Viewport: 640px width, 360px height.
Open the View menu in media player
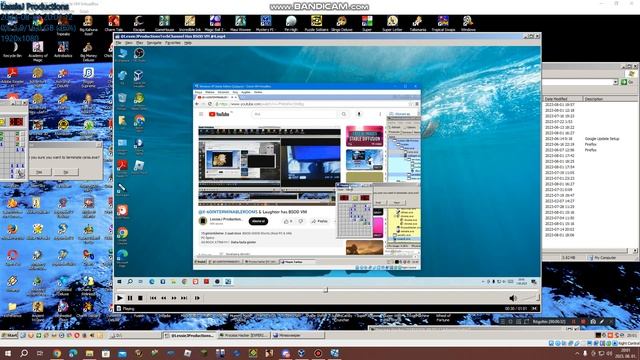click(129, 42)
